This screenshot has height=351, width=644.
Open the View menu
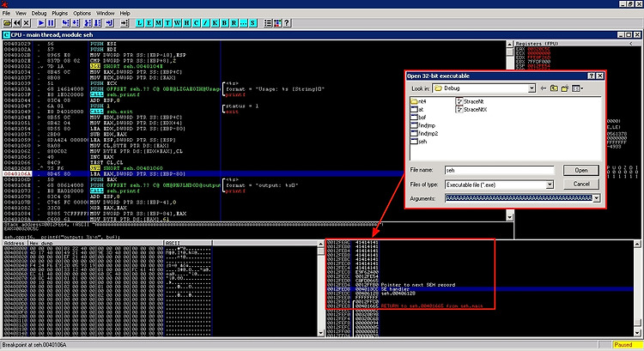pos(21,13)
